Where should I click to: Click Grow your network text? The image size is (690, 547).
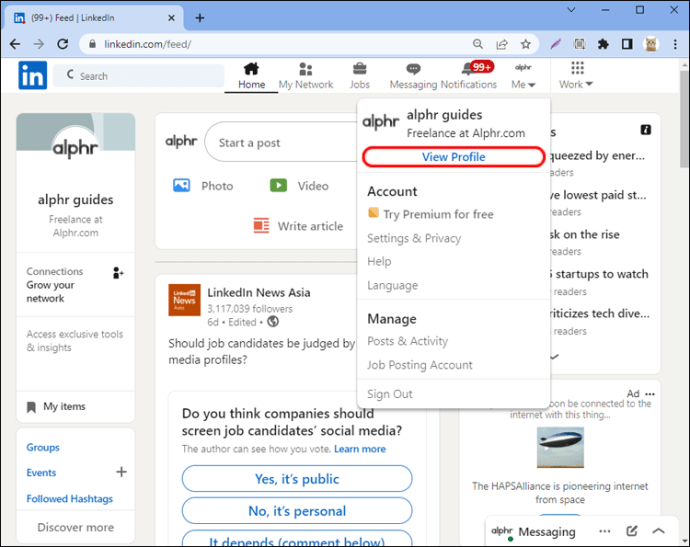pos(50,291)
